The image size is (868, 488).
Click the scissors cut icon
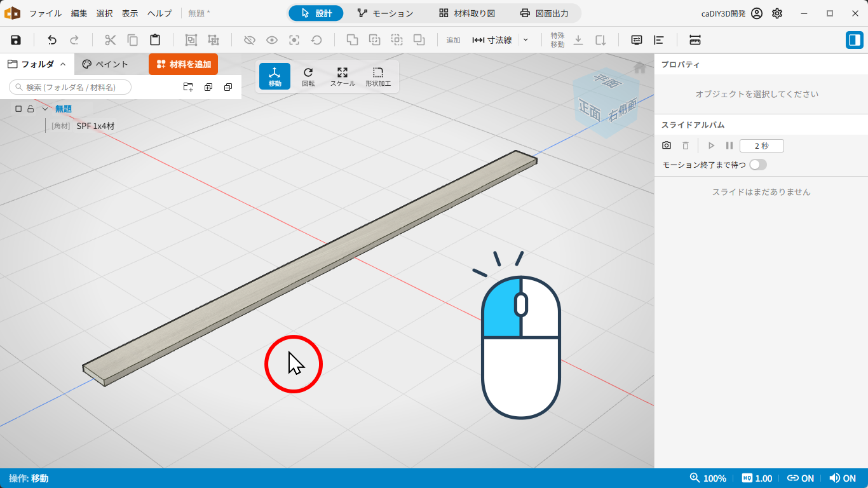[111, 40]
